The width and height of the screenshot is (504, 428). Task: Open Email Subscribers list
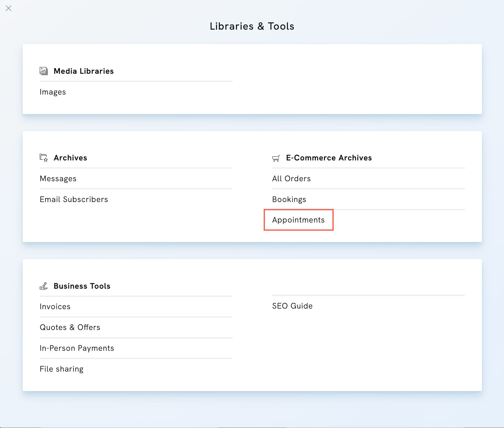coord(74,200)
